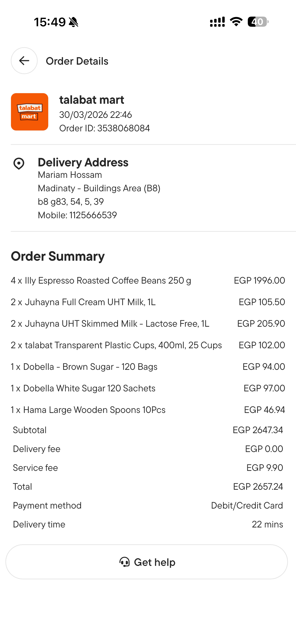Select the Order ID number text
This screenshot has height=644, width=296.
pyautogui.click(x=123, y=128)
